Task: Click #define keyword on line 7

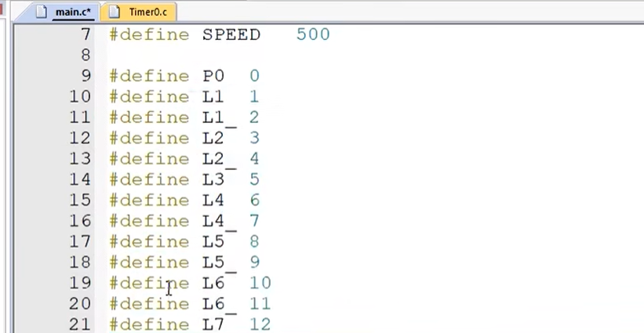Action: click(x=149, y=34)
